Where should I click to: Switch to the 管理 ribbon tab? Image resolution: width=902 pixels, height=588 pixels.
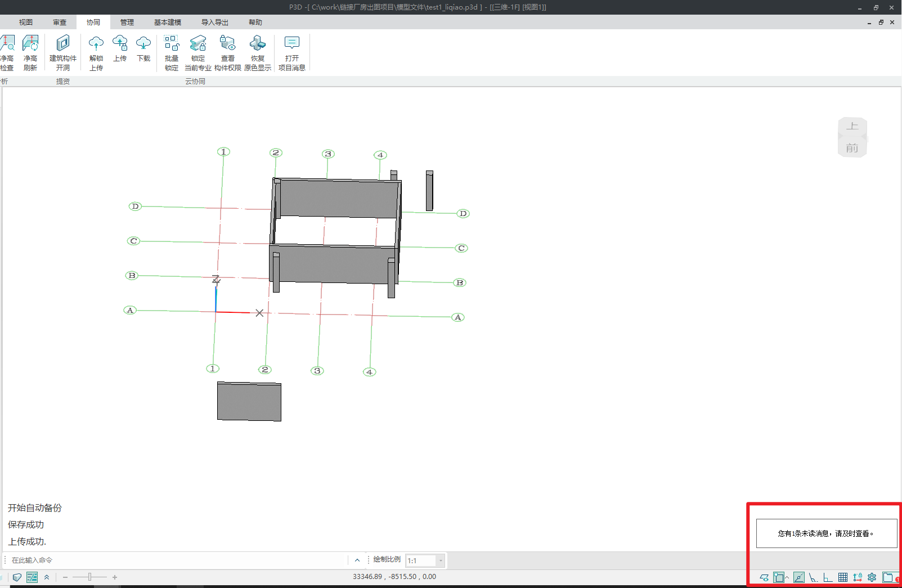[127, 23]
